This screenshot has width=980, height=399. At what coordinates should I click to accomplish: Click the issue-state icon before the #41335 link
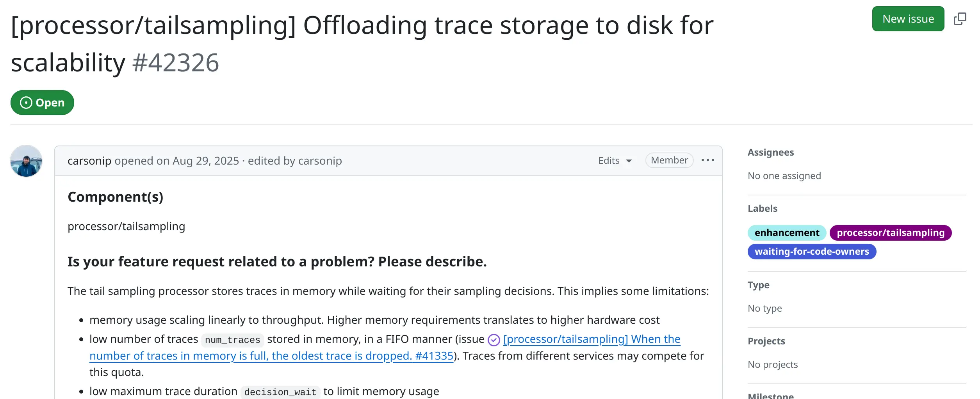point(494,339)
